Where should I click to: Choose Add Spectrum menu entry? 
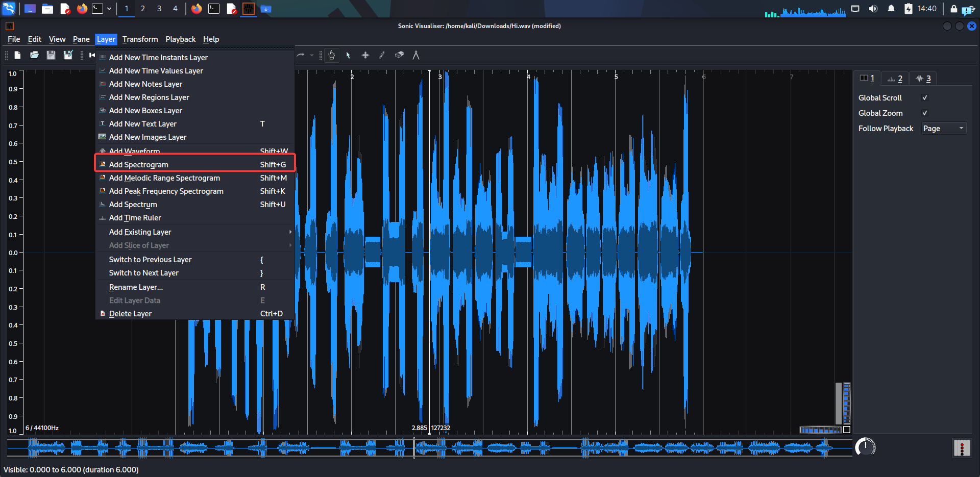tap(195, 205)
